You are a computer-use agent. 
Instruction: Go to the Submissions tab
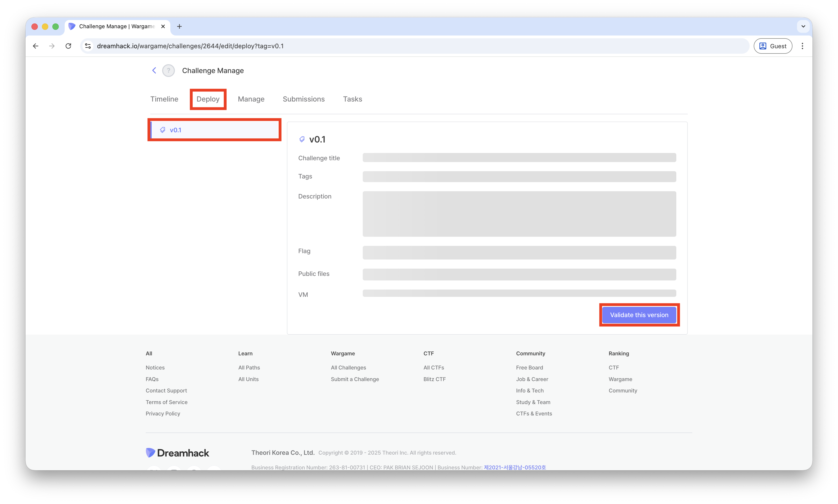point(303,99)
